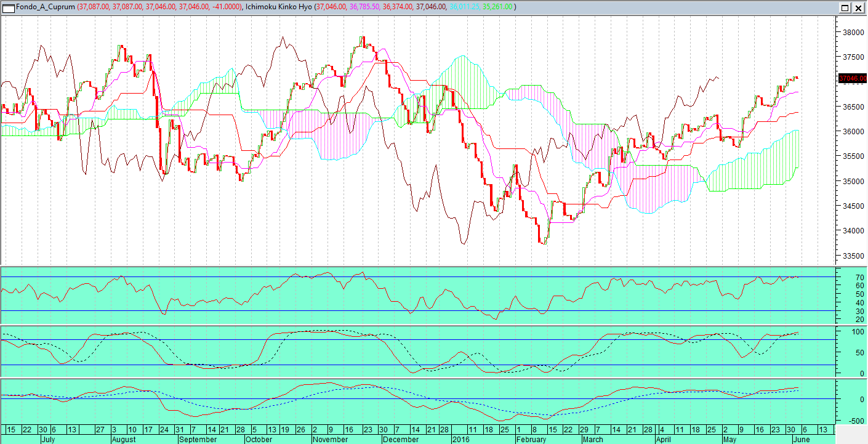
Task: Click the magenta 36,785.50 Tenkan value
Action: click(x=364, y=7)
